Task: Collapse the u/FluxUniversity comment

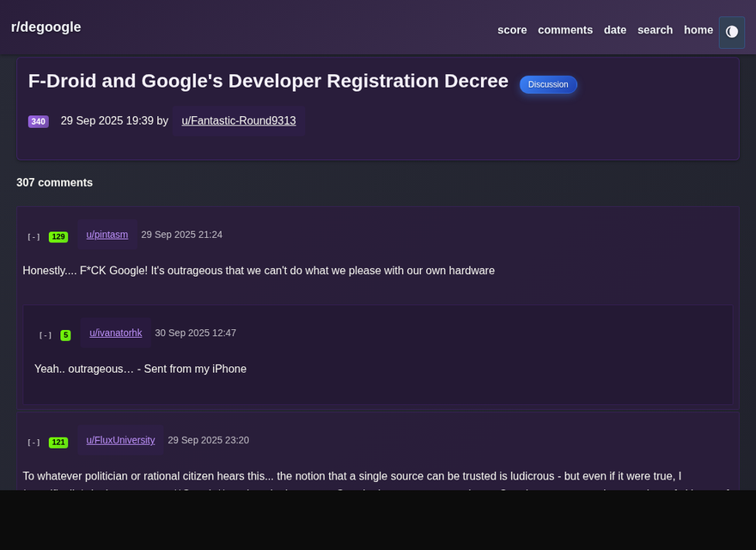Action: [x=34, y=442]
